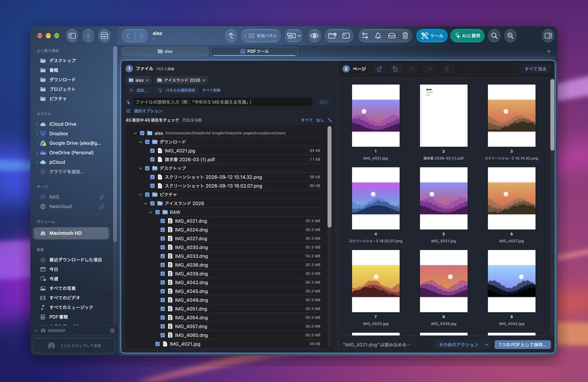Toggle the right inspector panel icon
Viewport: 588px width, 382px height.
pyautogui.click(x=548, y=36)
